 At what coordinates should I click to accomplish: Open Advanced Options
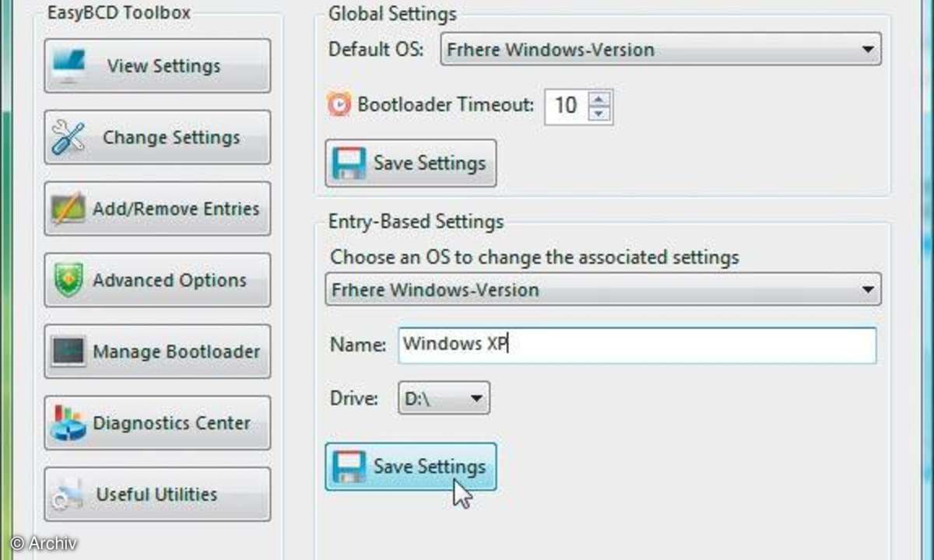(157, 281)
